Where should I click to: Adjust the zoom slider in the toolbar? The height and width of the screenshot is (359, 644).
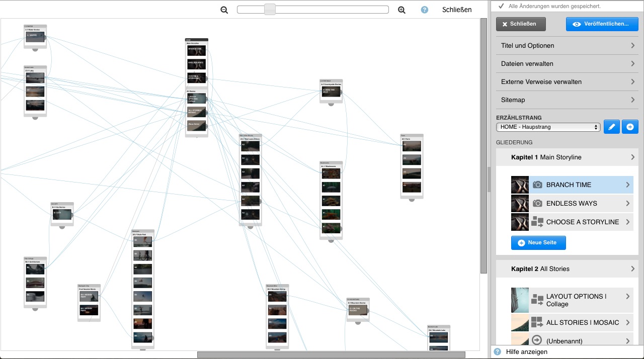(270, 10)
